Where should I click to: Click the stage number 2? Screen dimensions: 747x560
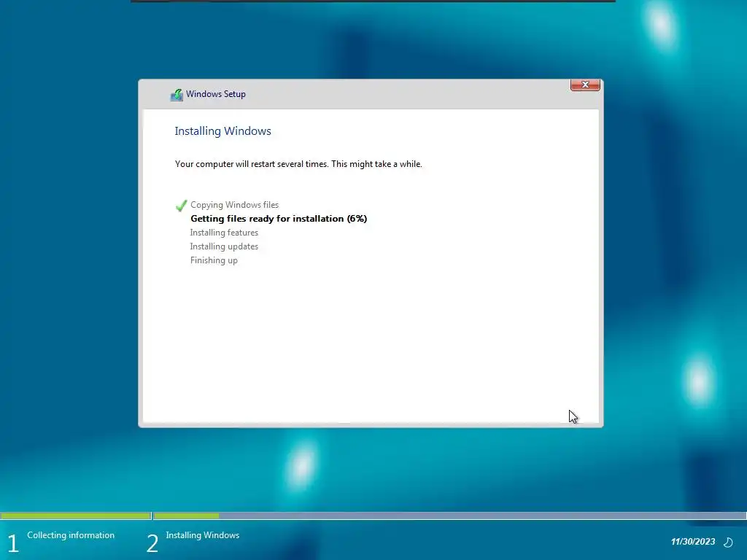click(x=152, y=543)
